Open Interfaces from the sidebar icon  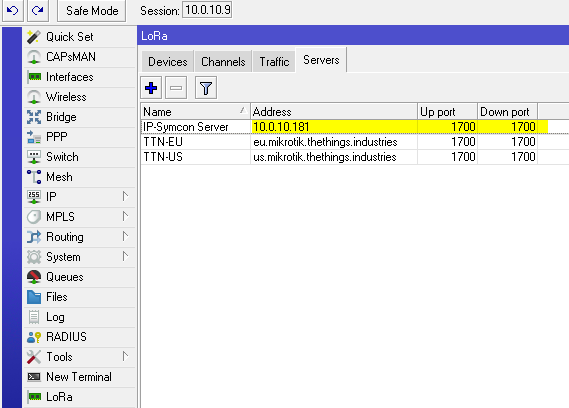[34, 77]
